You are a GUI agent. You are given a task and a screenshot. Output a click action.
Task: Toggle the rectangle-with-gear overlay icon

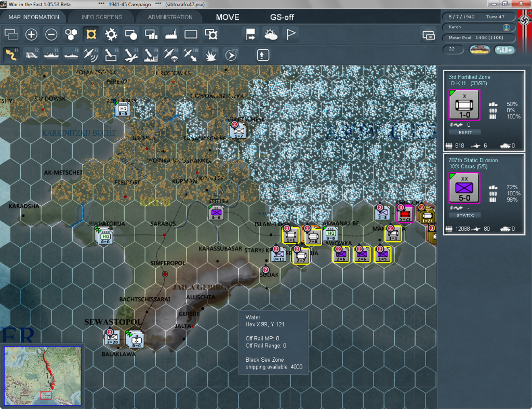click(x=211, y=34)
